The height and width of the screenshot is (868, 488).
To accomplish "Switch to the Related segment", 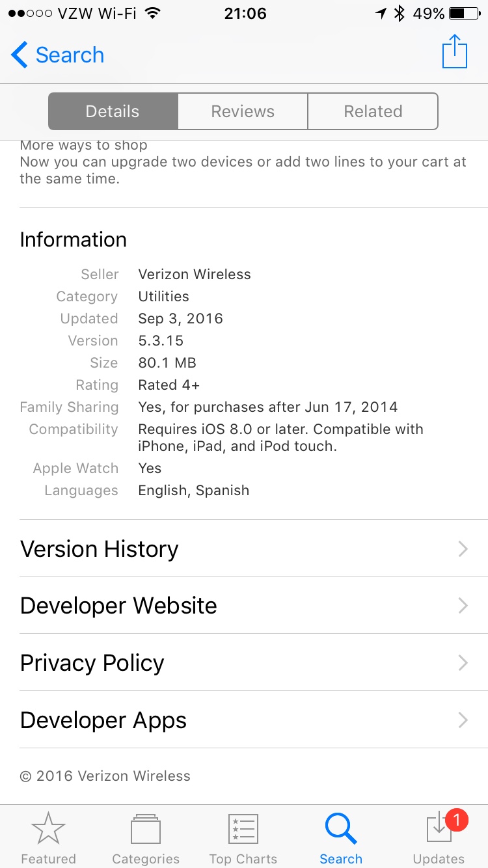I will click(373, 111).
